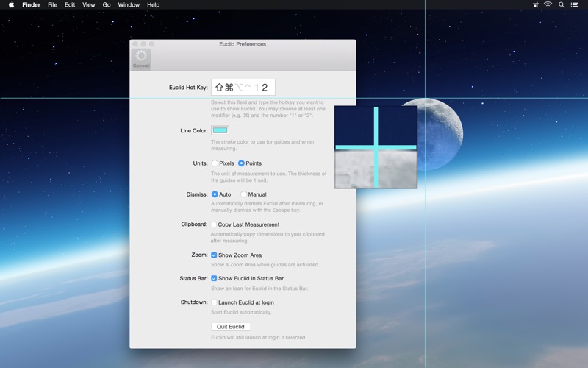The width and height of the screenshot is (588, 368).
Task: Open the View menu
Action: click(88, 5)
